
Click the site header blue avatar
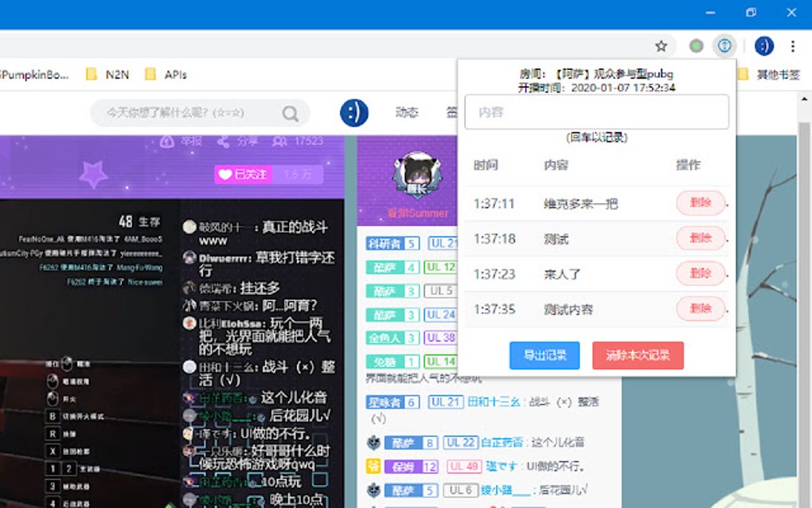[354, 113]
